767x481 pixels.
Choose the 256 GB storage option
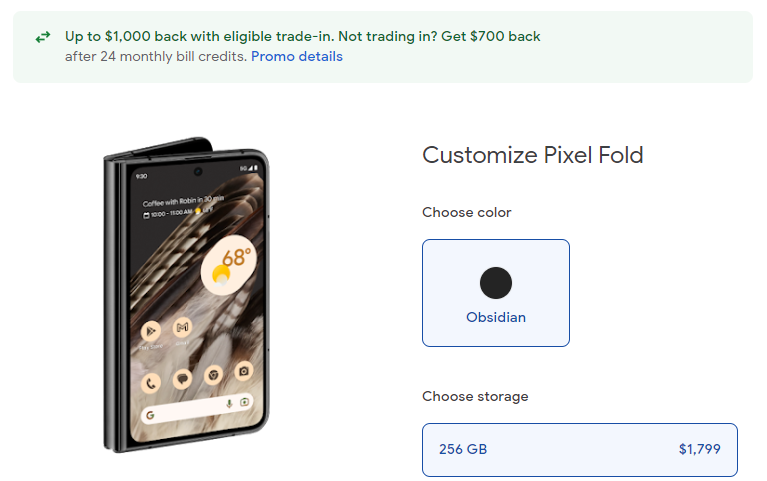click(579, 449)
